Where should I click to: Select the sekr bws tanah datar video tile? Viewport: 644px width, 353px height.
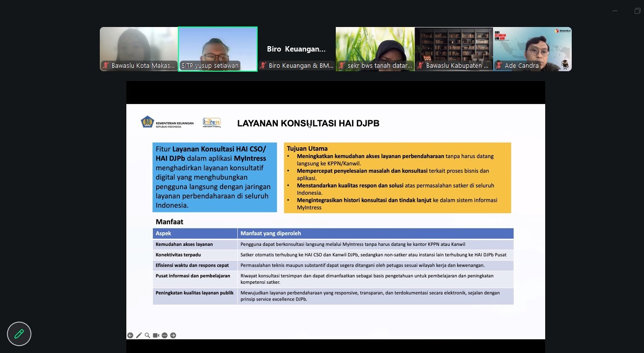(375, 49)
